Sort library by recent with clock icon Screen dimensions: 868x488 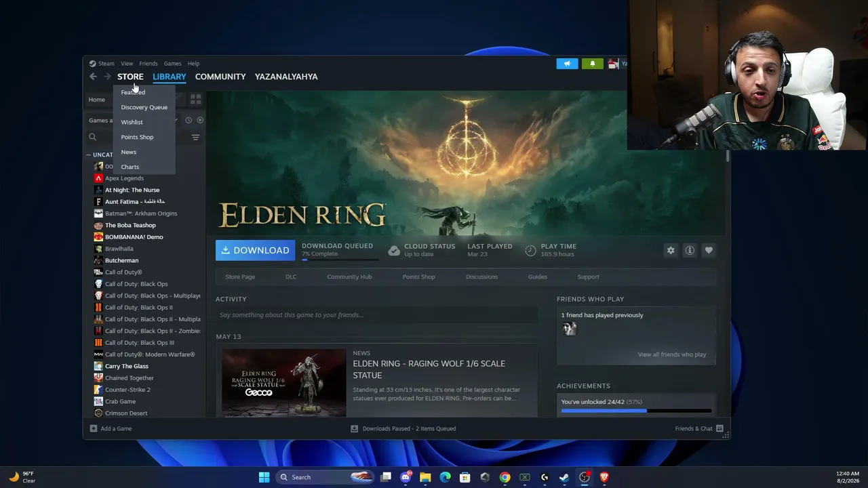click(x=189, y=120)
